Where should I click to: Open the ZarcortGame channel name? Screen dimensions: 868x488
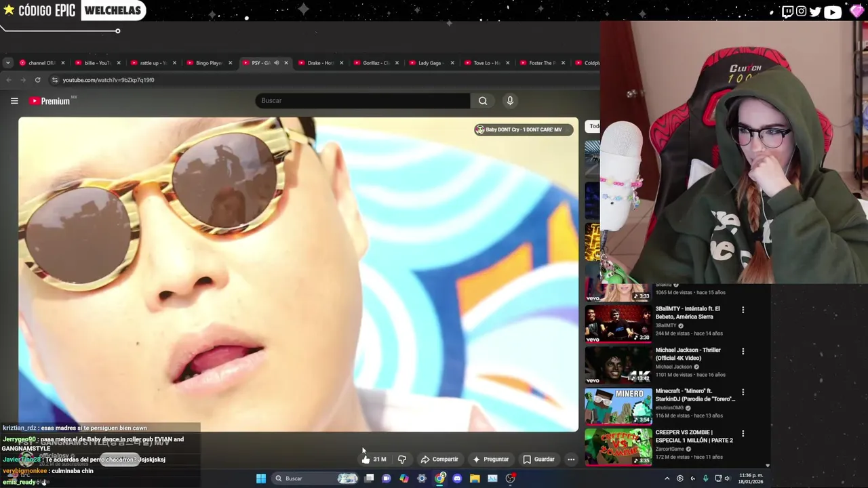pos(669,449)
